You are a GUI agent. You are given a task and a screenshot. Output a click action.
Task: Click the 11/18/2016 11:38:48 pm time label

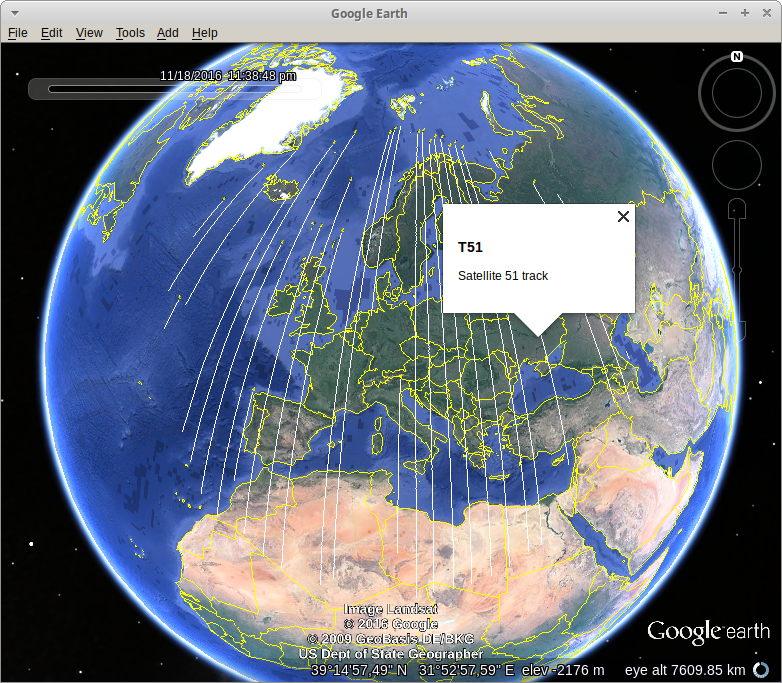[x=228, y=76]
